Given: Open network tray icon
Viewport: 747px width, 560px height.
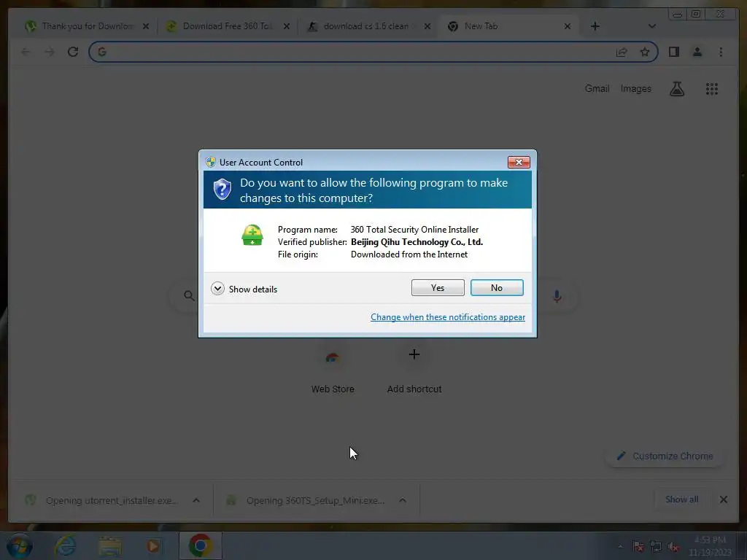Looking at the screenshot, I should click(656, 546).
